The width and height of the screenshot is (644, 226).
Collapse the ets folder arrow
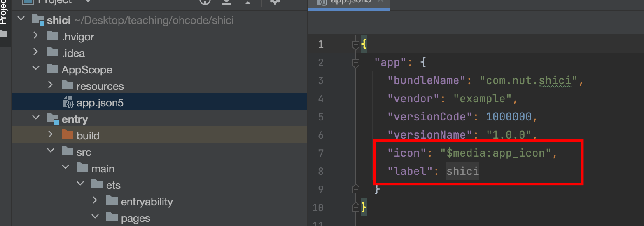coord(81,184)
